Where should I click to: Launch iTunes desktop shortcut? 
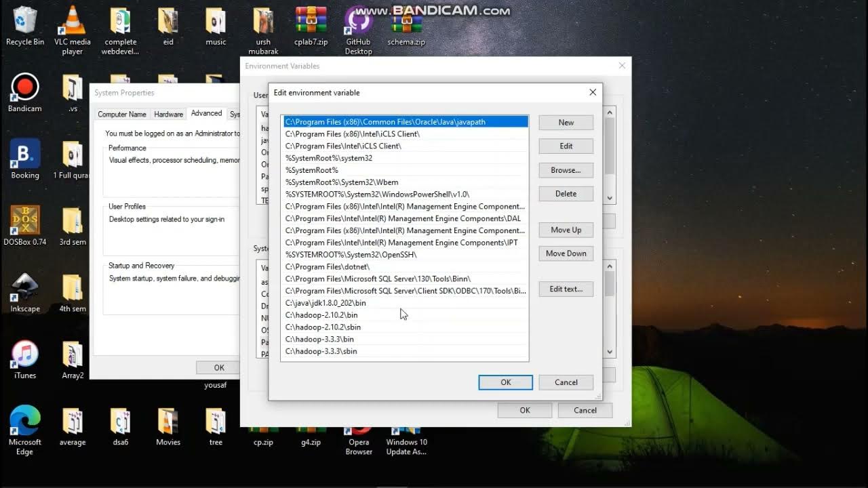click(x=25, y=359)
